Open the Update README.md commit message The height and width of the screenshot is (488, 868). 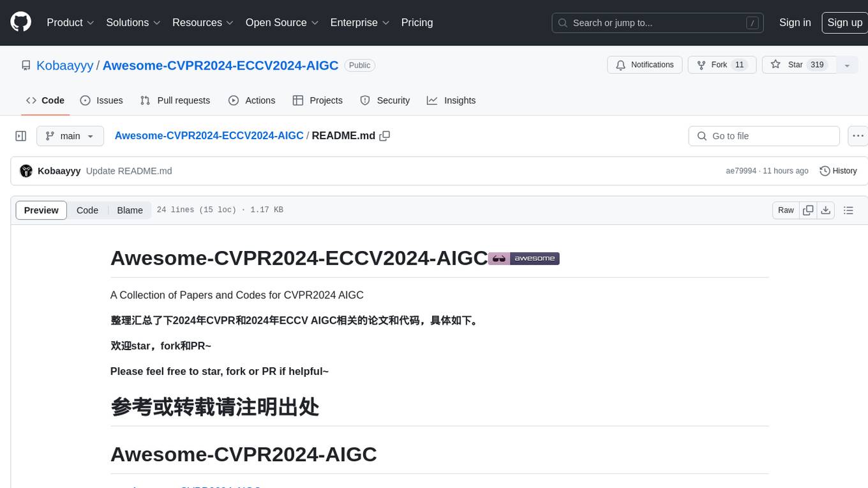129,171
